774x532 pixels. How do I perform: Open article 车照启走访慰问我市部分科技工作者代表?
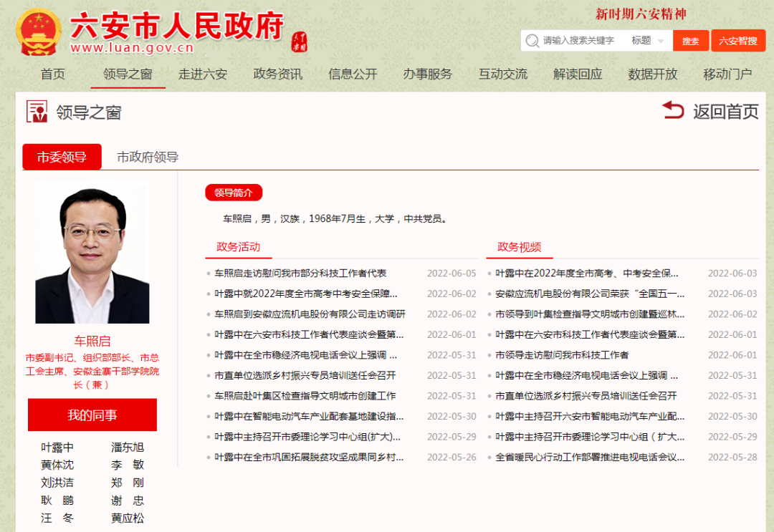click(x=300, y=274)
